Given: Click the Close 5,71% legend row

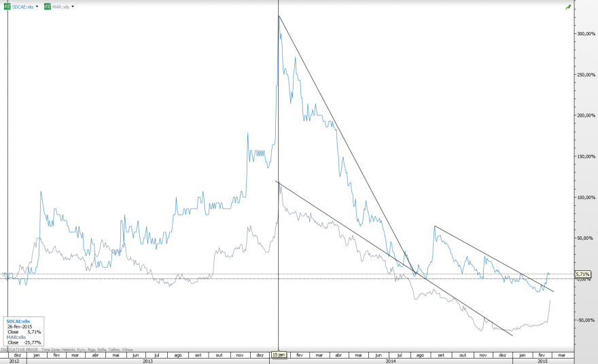Looking at the screenshot, I should (x=24, y=332).
